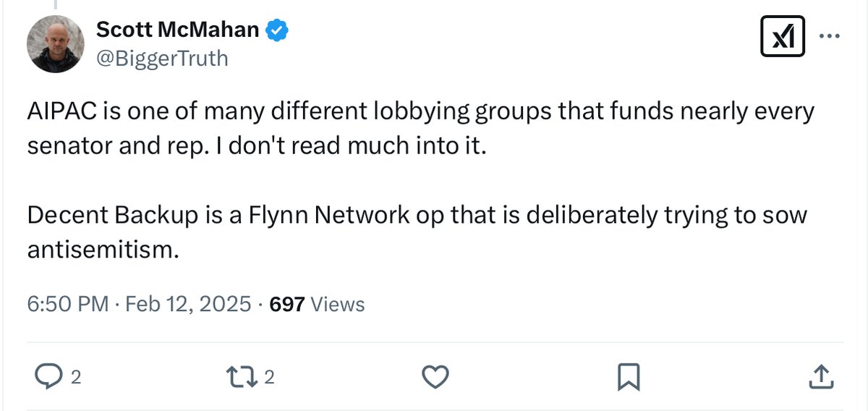
Task: Open the @BiggerTruth handle link
Action: click(x=162, y=57)
